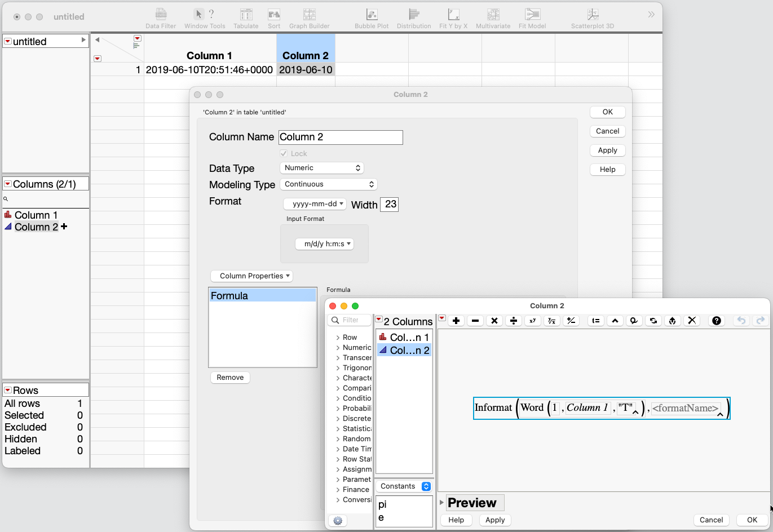The width and height of the screenshot is (773, 532).
Task: Open Graph Builder from toolbar
Action: 309,19
